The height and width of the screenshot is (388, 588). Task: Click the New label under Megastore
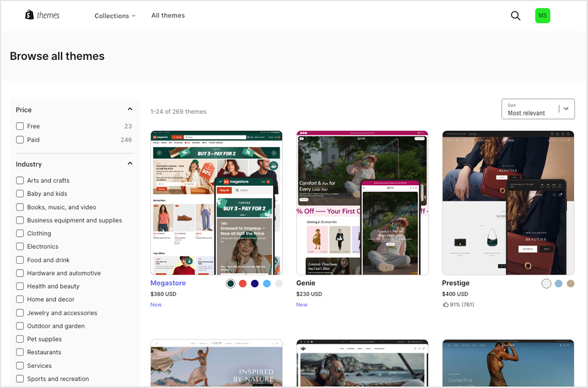pos(156,305)
